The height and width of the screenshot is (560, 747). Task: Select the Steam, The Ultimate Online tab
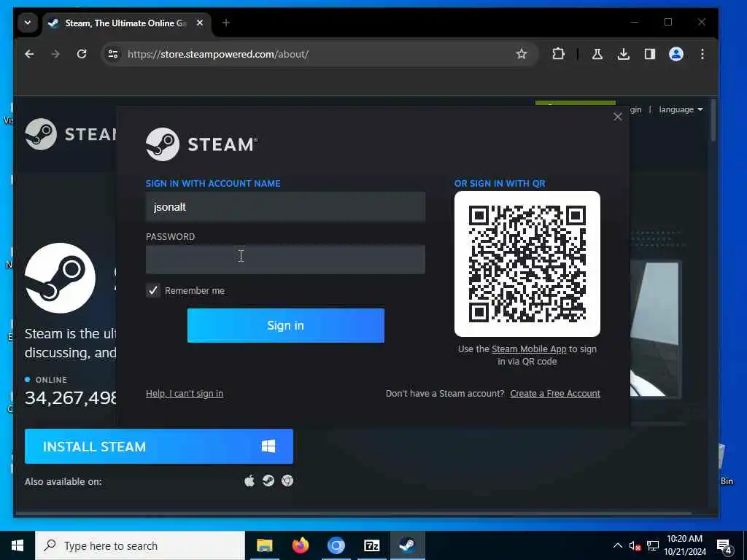tap(127, 23)
